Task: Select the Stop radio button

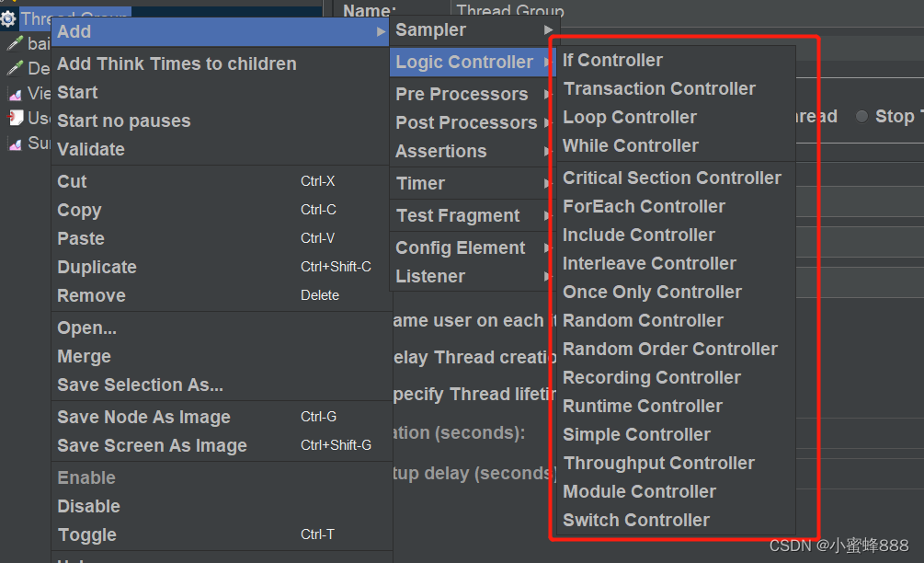Action: [x=861, y=117]
